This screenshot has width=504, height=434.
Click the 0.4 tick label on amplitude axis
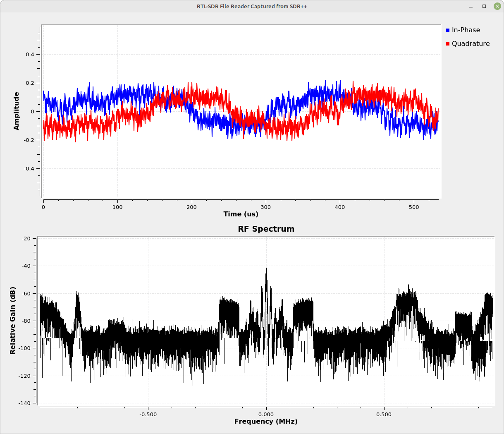(x=30, y=55)
